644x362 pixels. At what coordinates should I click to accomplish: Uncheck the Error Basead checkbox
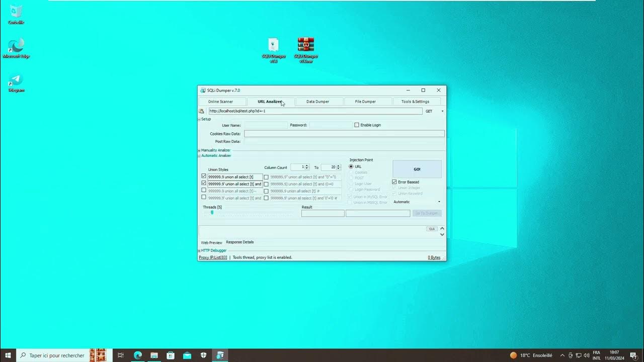coord(394,182)
